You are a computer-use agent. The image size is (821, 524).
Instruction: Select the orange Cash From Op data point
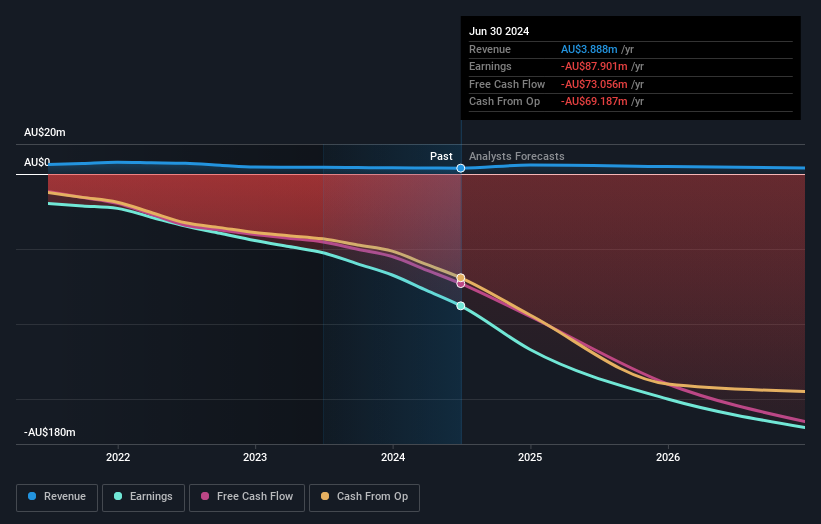click(461, 277)
